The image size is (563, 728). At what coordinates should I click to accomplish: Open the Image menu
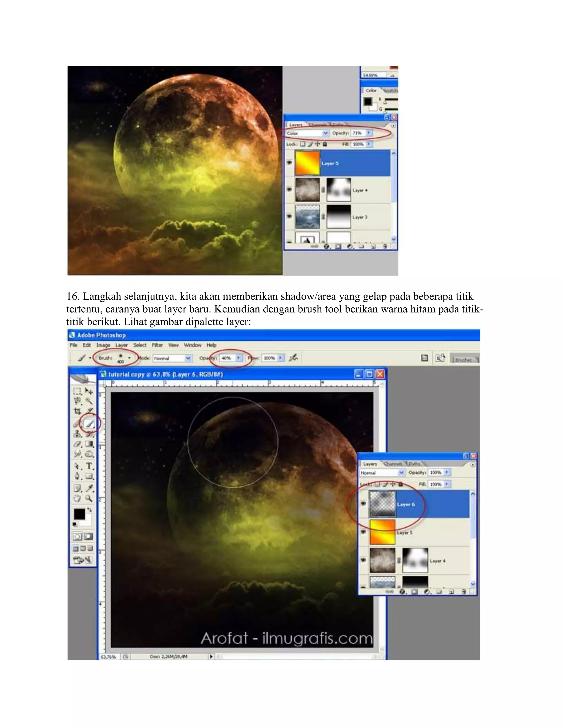(103, 345)
